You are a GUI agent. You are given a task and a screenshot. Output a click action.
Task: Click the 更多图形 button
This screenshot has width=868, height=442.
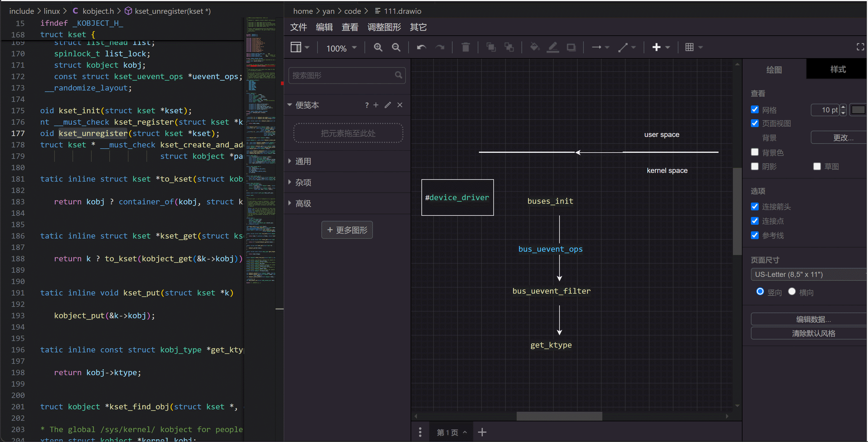coord(347,230)
